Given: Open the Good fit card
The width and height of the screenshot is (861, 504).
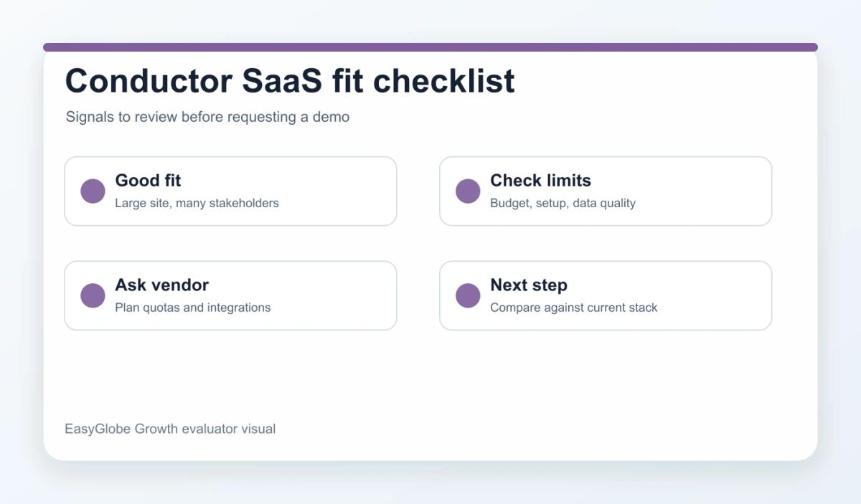Looking at the screenshot, I should pos(230,191).
